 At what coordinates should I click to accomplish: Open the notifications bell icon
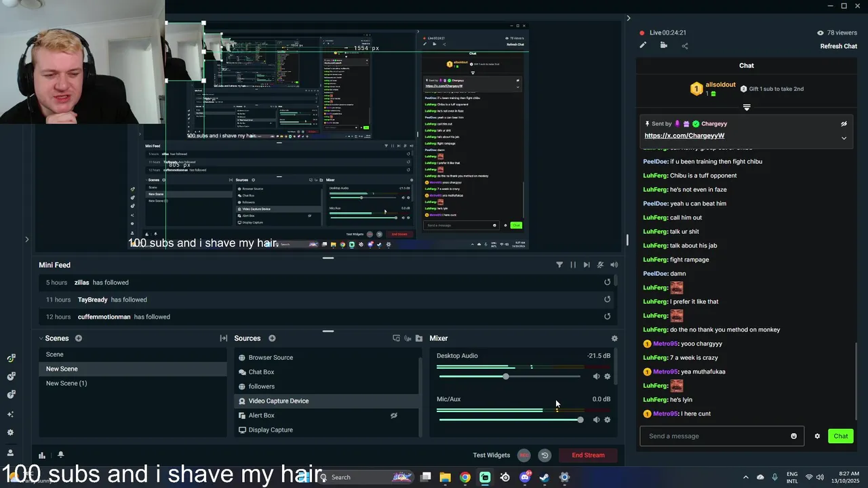tap(60, 455)
